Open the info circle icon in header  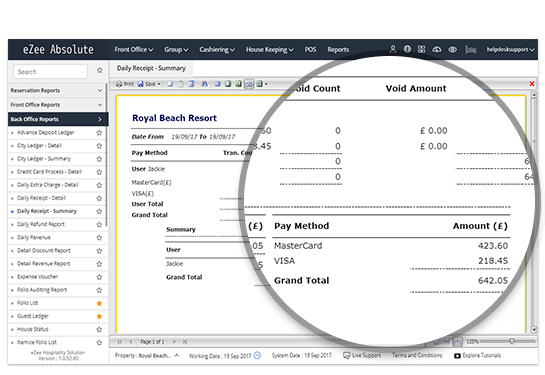[407, 49]
